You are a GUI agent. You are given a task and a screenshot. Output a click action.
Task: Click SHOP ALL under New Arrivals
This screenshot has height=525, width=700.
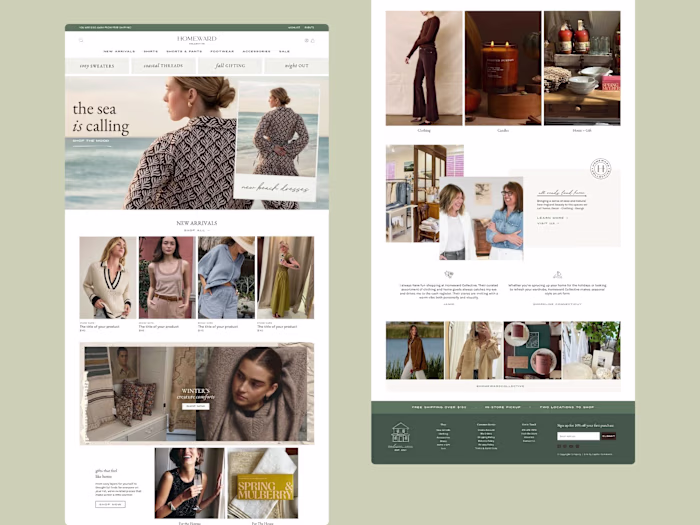tap(197, 230)
